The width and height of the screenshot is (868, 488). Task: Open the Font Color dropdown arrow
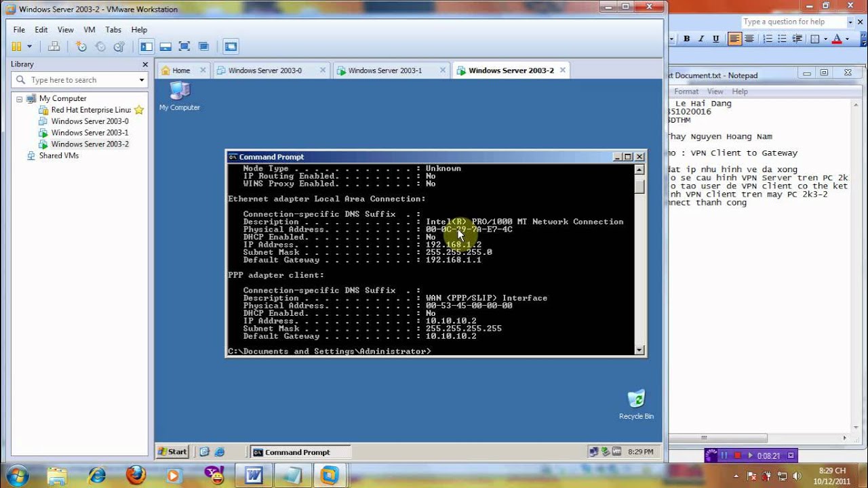[846, 39]
